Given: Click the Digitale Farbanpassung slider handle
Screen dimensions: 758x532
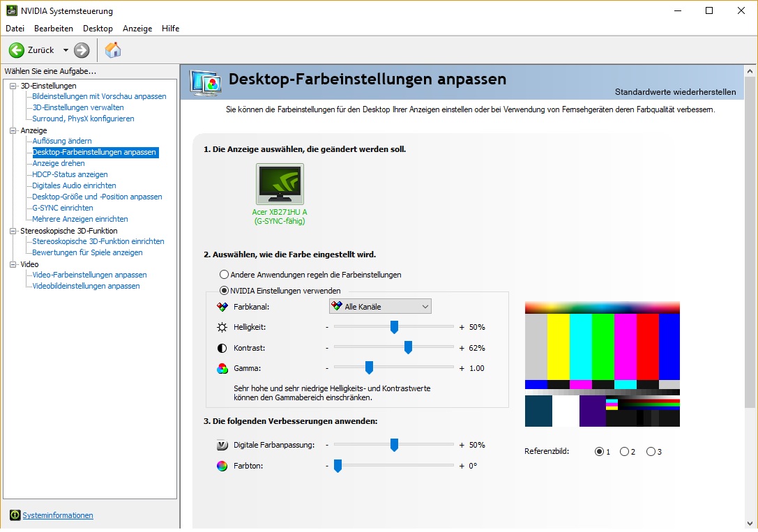Looking at the screenshot, I should click(x=394, y=445).
